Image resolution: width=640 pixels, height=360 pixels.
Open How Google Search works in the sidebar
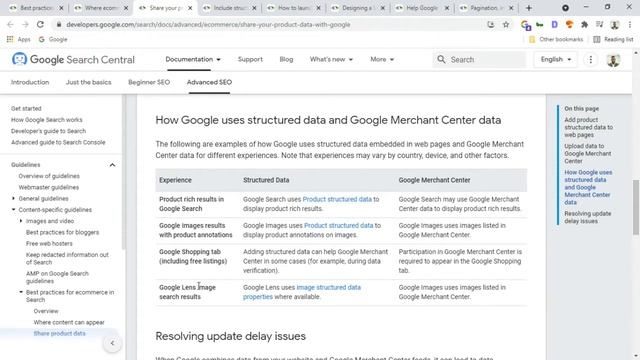[x=47, y=120]
